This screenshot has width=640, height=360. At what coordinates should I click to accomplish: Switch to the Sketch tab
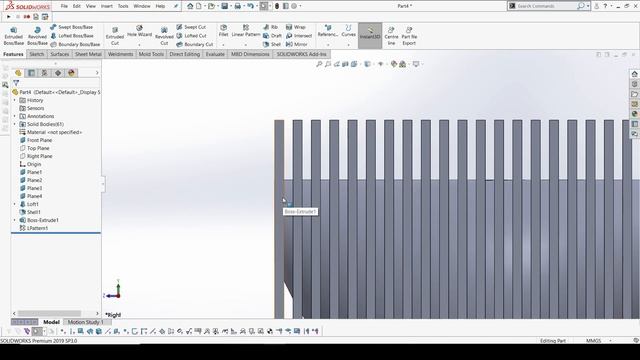coord(37,54)
